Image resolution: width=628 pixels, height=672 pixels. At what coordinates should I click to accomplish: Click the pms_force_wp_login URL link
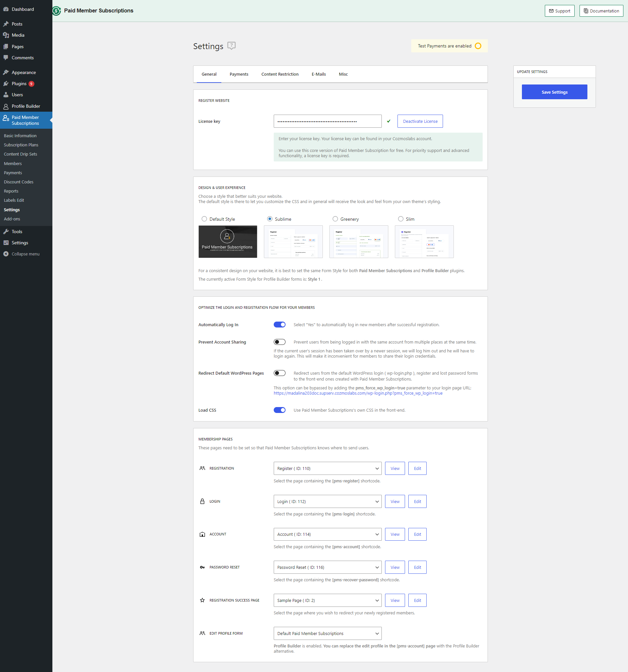click(358, 393)
